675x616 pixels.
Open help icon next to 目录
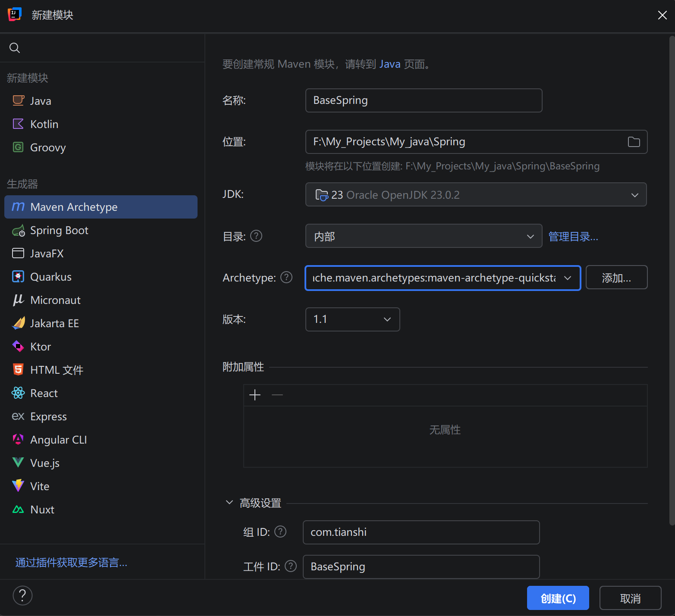coord(256,236)
